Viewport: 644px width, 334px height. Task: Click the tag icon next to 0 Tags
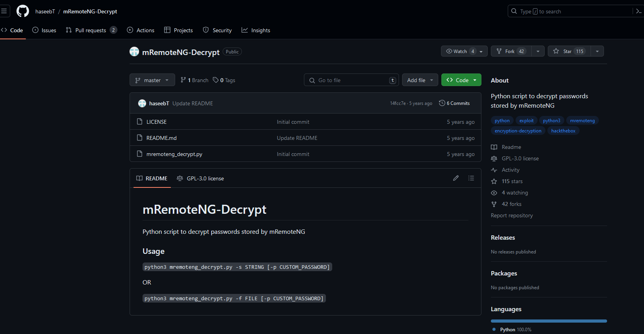(x=216, y=80)
